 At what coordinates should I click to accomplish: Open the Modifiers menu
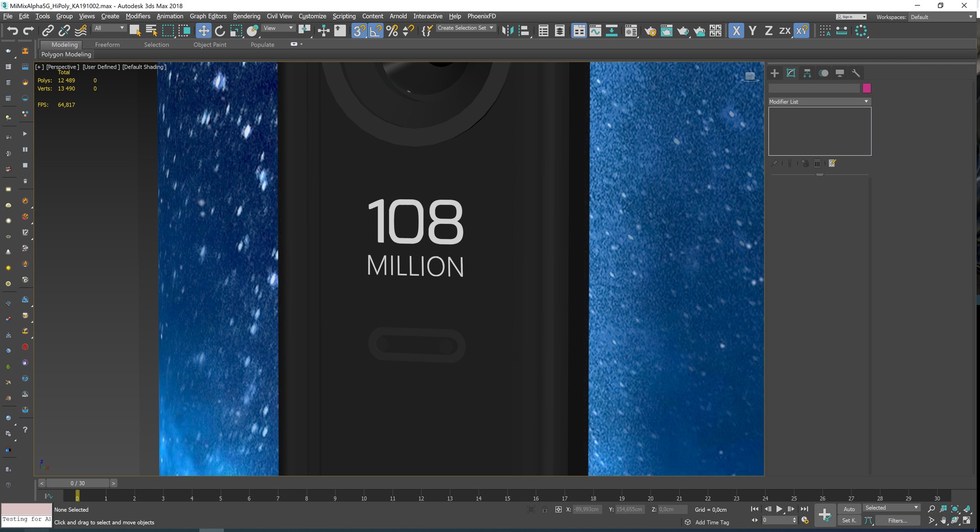[x=138, y=16]
